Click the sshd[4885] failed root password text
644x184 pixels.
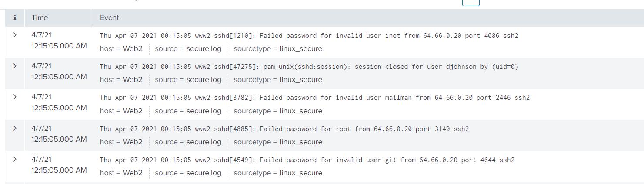pos(284,129)
